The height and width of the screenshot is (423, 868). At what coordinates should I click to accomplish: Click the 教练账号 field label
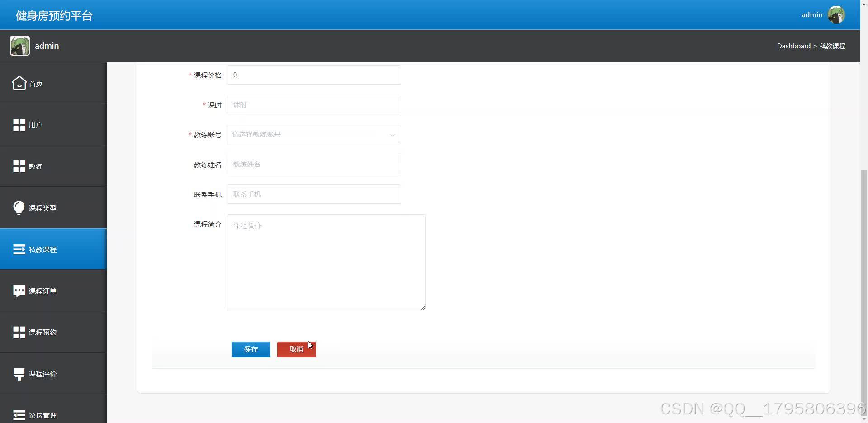pyautogui.click(x=208, y=135)
